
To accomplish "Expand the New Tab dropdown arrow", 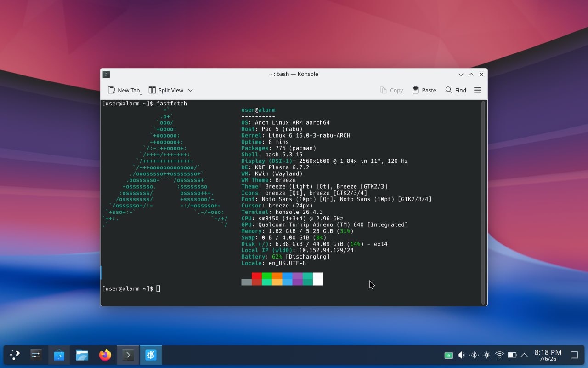I will click(141, 94).
